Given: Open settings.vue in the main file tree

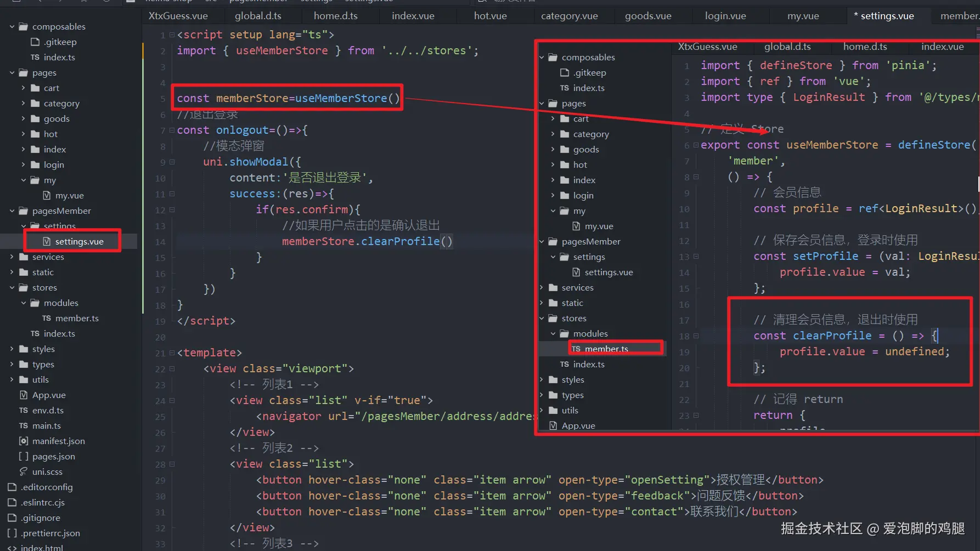Looking at the screenshot, I should coord(80,241).
